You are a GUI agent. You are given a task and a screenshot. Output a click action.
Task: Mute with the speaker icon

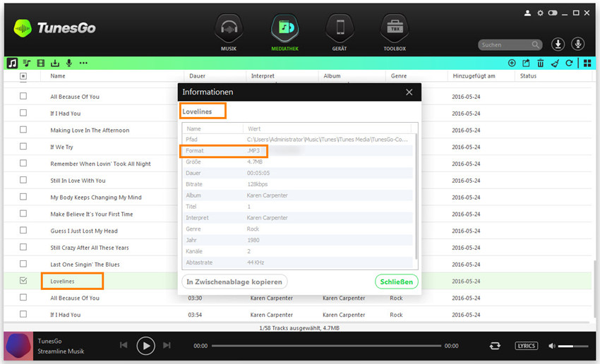[551, 346]
